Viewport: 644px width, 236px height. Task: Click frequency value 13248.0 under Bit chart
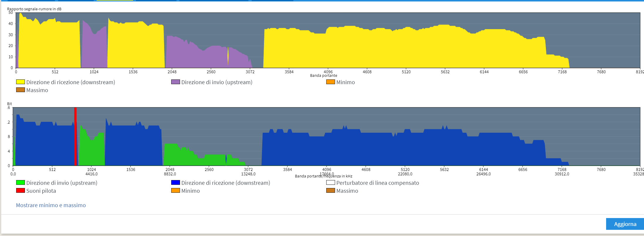click(248, 174)
